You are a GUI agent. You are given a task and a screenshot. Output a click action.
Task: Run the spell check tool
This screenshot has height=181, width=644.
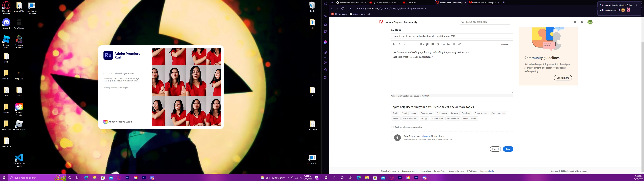(438, 44)
